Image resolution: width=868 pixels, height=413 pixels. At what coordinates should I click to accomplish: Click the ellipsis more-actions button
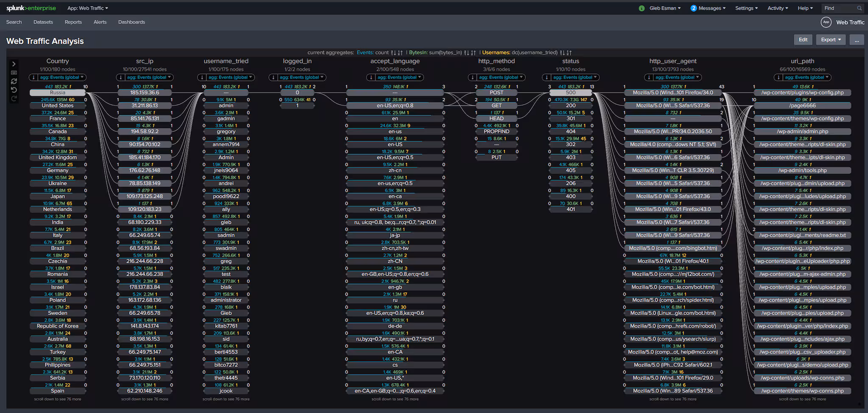click(857, 39)
